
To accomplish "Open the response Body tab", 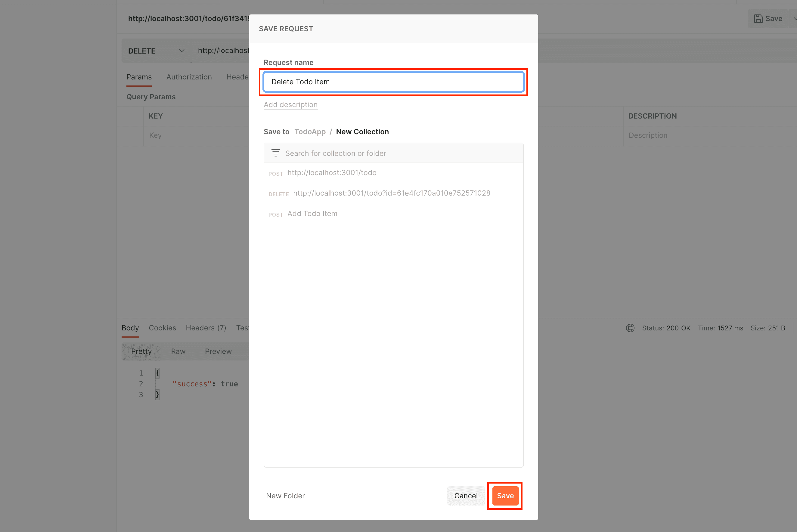I will coord(130,328).
